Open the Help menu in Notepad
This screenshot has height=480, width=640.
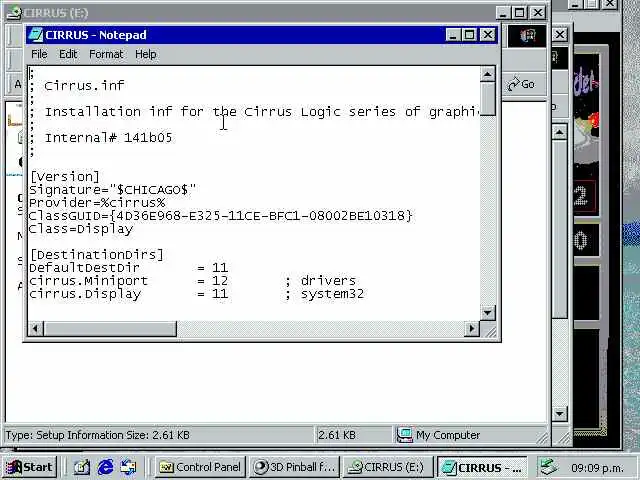pos(146,54)
